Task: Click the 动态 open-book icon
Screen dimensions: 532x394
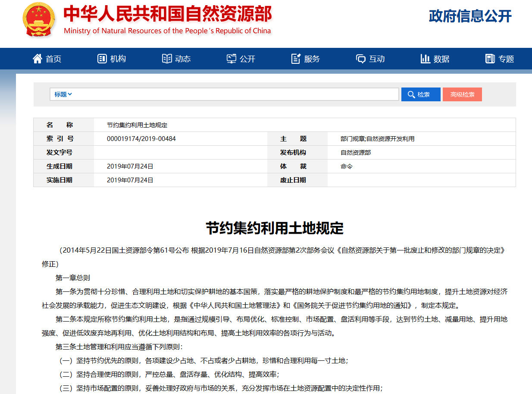Action: 166,59
